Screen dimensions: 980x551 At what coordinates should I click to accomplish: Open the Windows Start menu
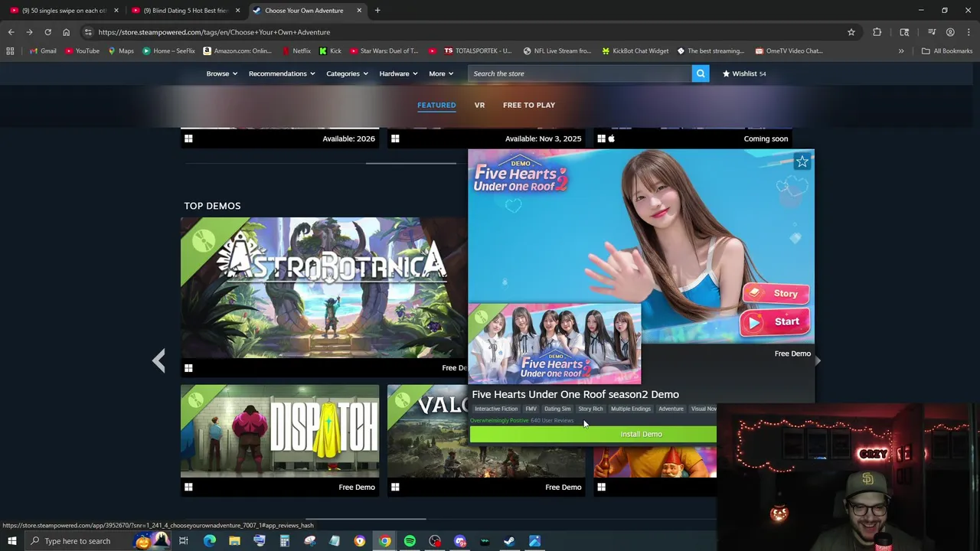[11, 541]
